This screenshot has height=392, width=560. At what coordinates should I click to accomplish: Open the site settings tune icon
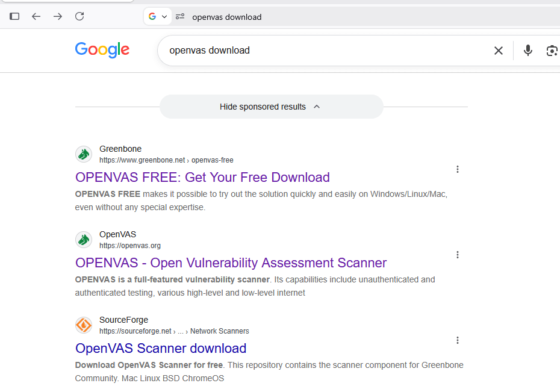180,16
